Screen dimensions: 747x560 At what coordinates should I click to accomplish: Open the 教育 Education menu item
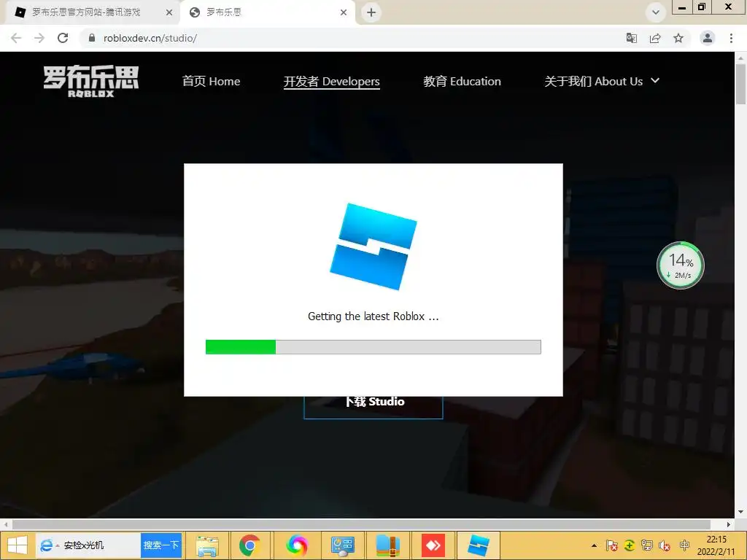pyautogui.click(x=462, y=82)
